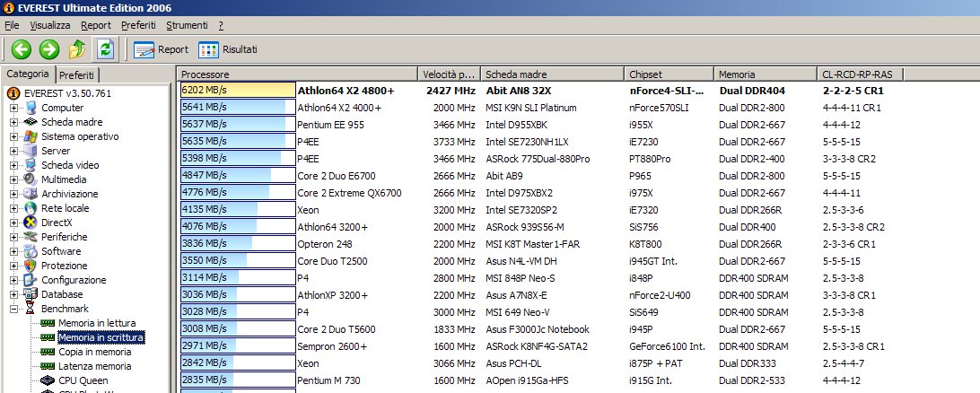Expand the Scheda madre tree node
Screen dimensions: 980x393
point(13,122)
